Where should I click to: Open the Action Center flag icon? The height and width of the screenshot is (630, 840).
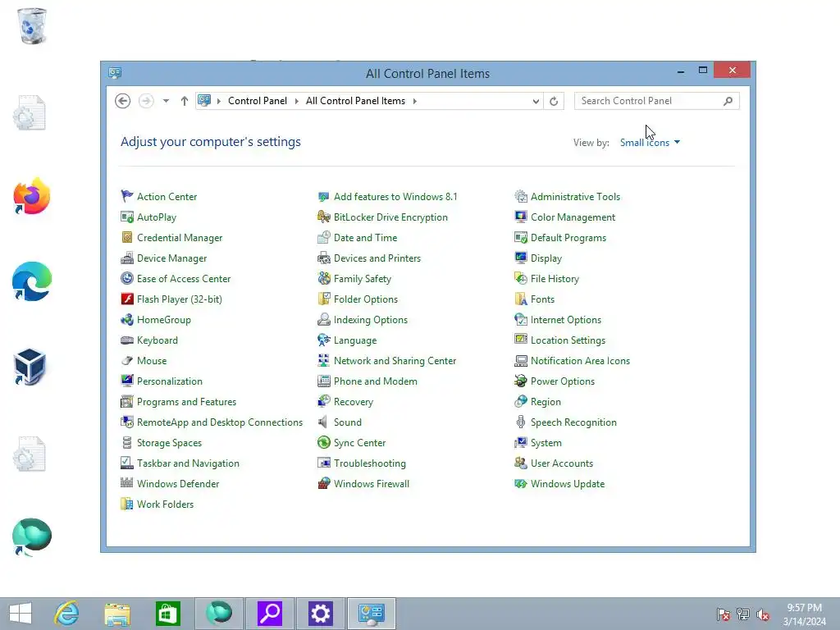click(127, 197)
